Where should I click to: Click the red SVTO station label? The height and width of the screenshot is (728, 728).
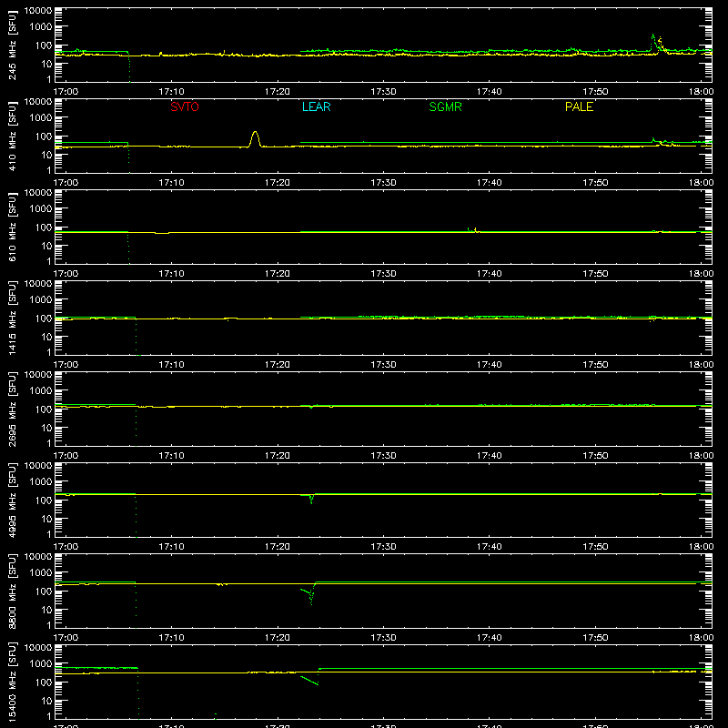[x=185, y=106]
